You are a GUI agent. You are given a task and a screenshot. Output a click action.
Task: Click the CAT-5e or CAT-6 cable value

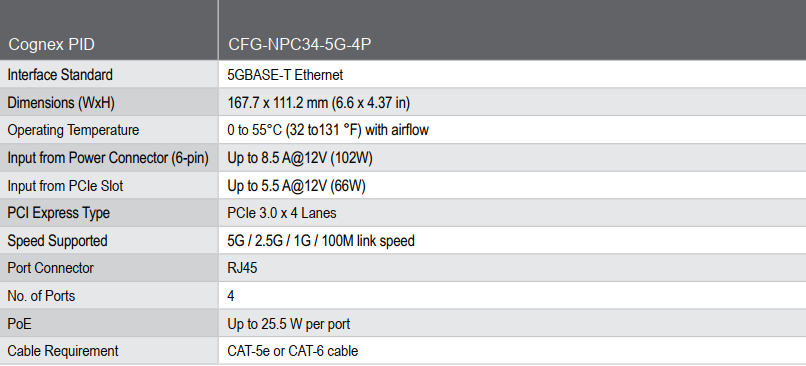pos(292,351)
